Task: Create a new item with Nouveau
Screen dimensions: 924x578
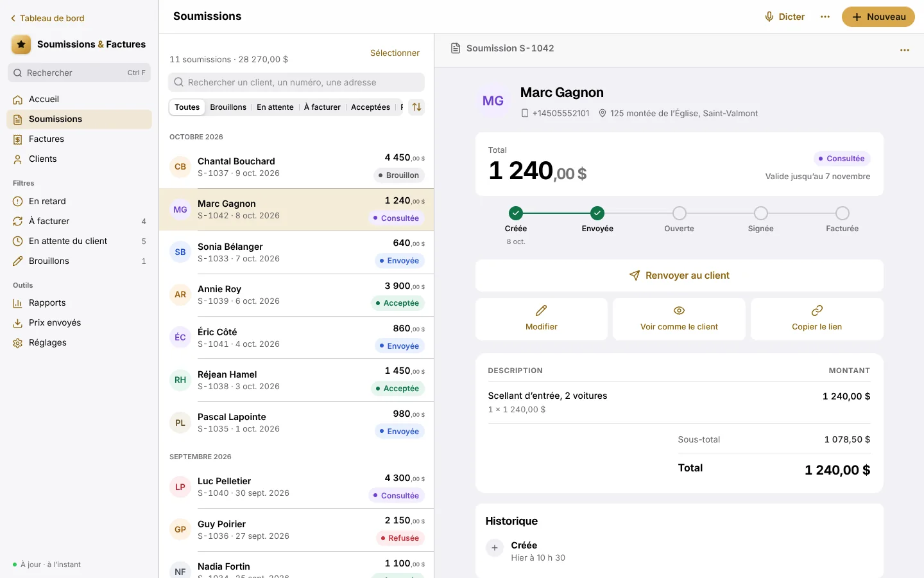Action: [878, 17]
